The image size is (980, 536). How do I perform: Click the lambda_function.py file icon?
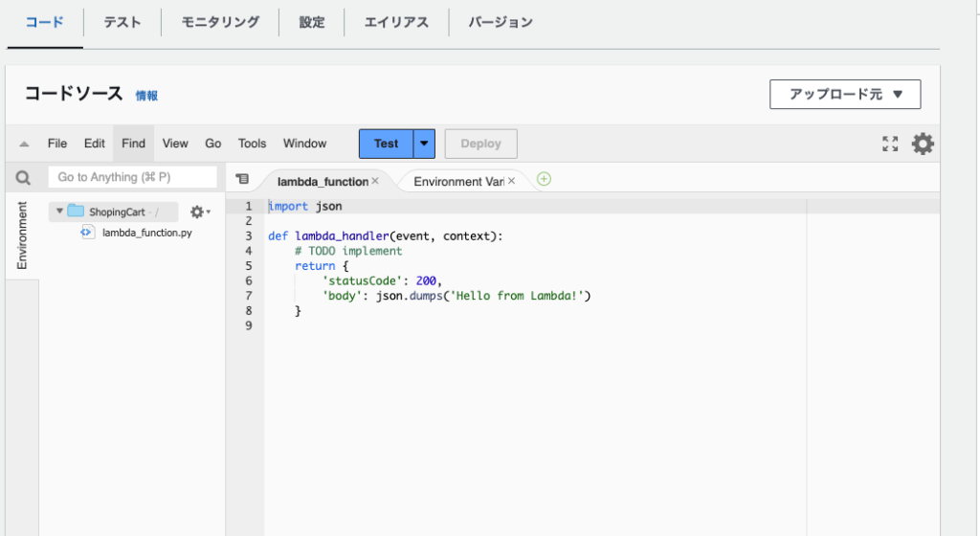pos(87,232)
